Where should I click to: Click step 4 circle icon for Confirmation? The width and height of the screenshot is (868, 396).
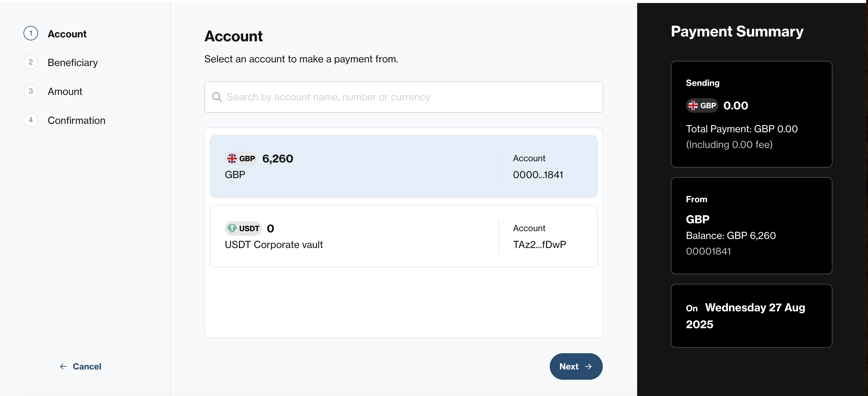pyautogui.click(x=31, y=120)
